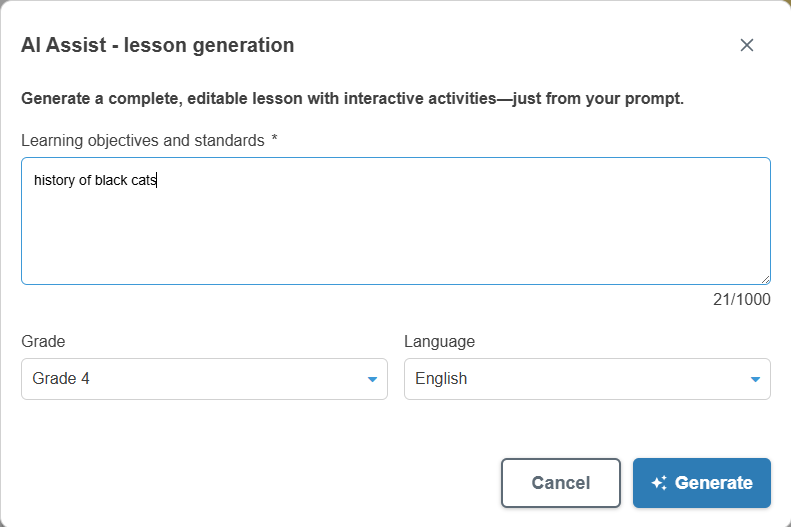The height and width of the screenshot is (527, 791).
Task: Click the AI Assist - lesson generation title
Action: (x=157, y=45)
